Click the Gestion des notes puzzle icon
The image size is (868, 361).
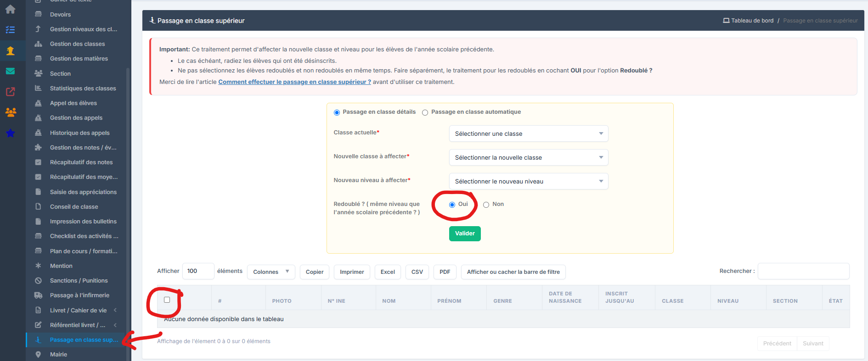pyautogui.click(x=39, y=147)
